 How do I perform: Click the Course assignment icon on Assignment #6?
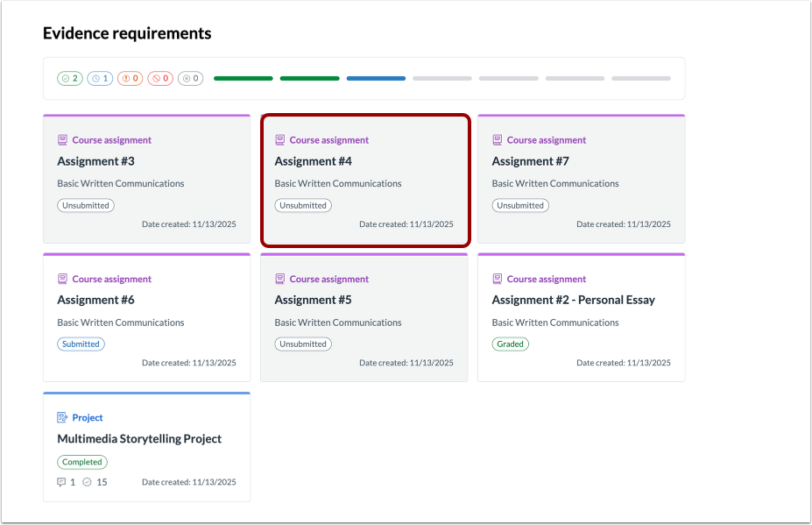click(62, 278)
